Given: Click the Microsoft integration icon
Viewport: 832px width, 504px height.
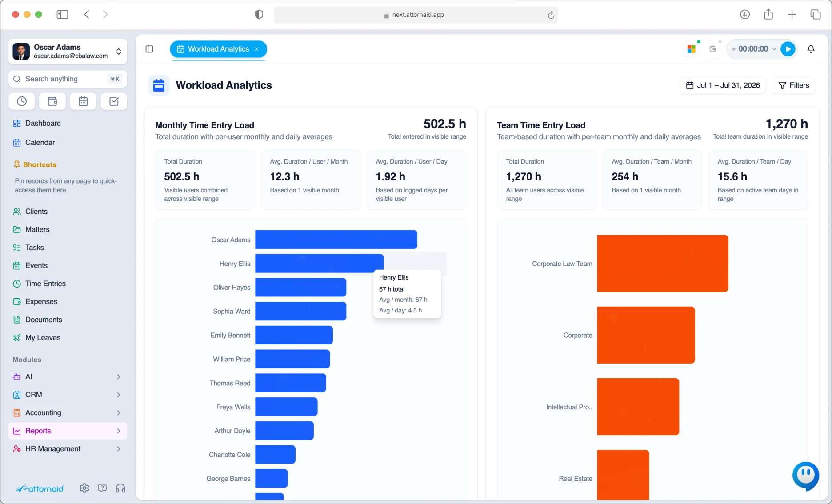Looking at the screenshot, I should [x=692, y=49].
